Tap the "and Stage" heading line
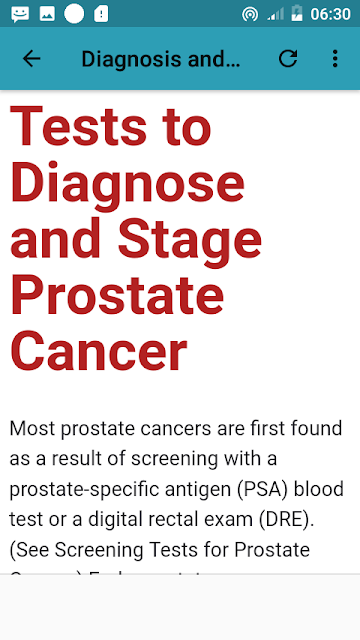Screen dimensions: 360x640 click(136, 241)
